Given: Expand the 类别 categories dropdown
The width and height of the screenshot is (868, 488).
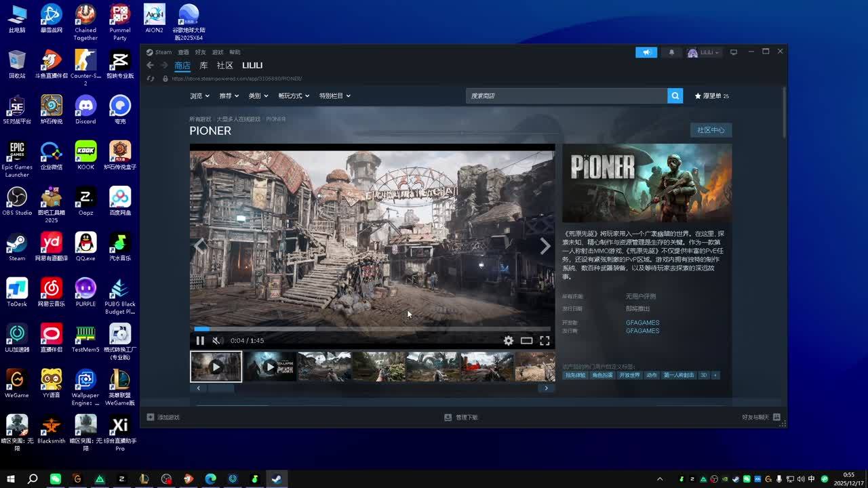Looking at the screenshot, I should 258,96.
